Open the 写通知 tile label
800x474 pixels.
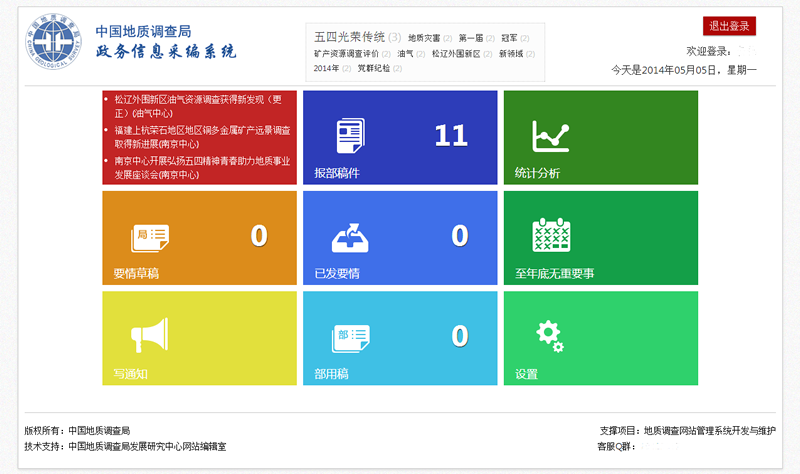[x=131, y=374]
